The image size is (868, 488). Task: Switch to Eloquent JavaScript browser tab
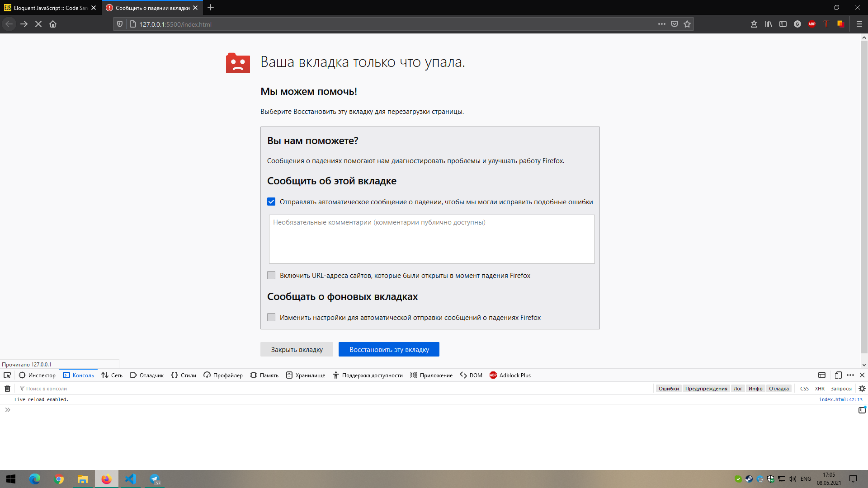pos(47,8)
